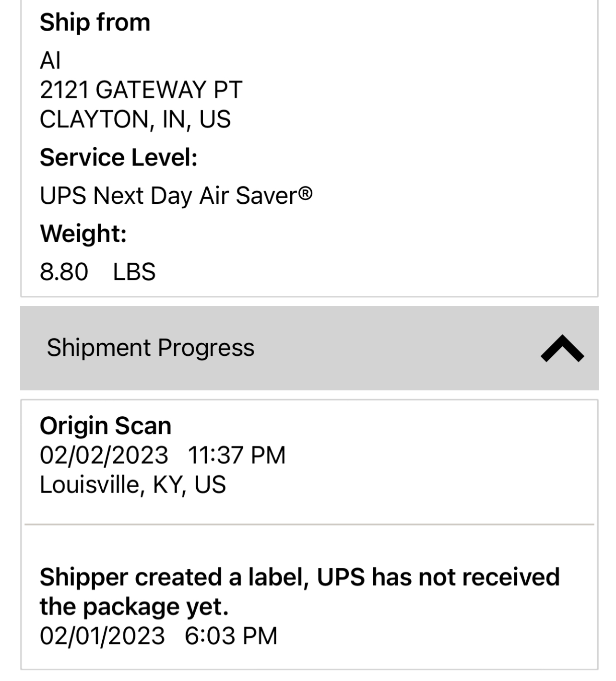Image resolution: width=616 pixels, height=681 pixels.
Task: Tap the 8.80 weight value
Action: (x=64, y=271)
